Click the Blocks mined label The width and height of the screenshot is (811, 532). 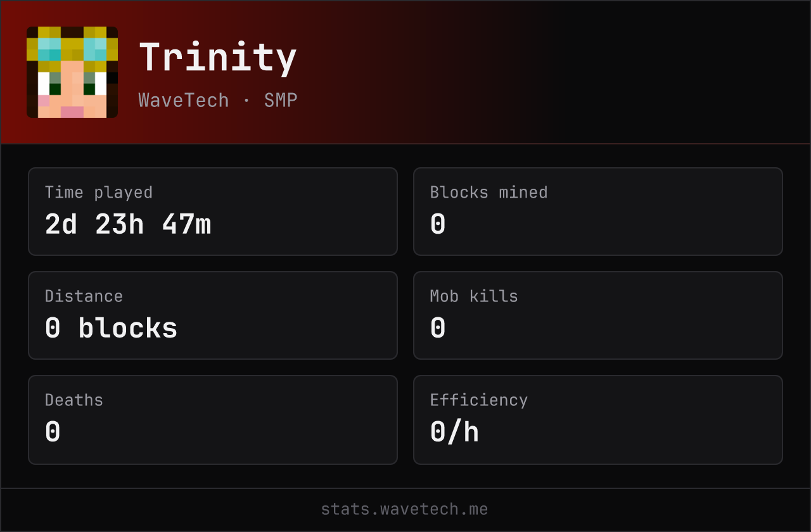pos(489,193)
